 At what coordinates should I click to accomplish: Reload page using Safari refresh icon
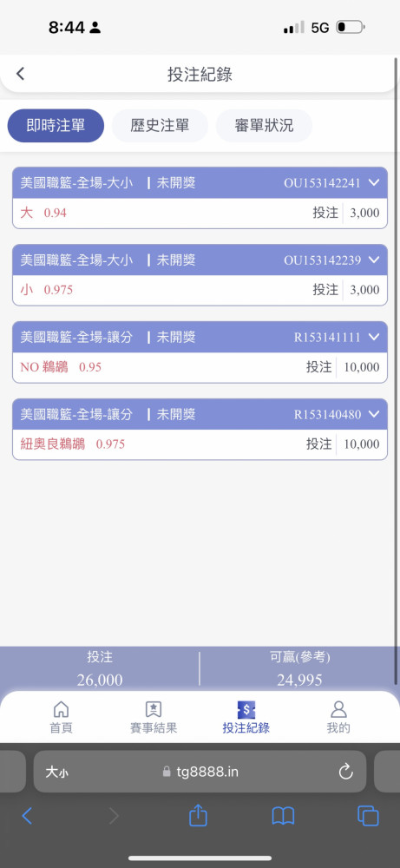pos(346,772)
